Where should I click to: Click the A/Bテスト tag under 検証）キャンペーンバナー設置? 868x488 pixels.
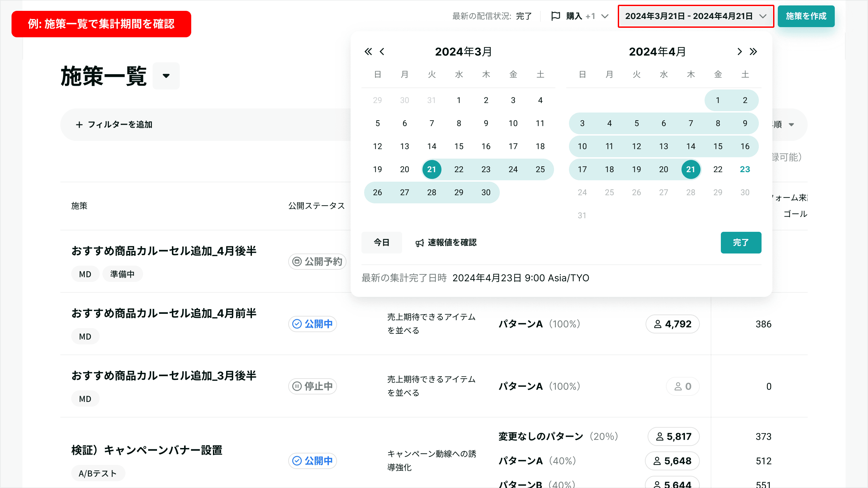click(x=98, y=473)
